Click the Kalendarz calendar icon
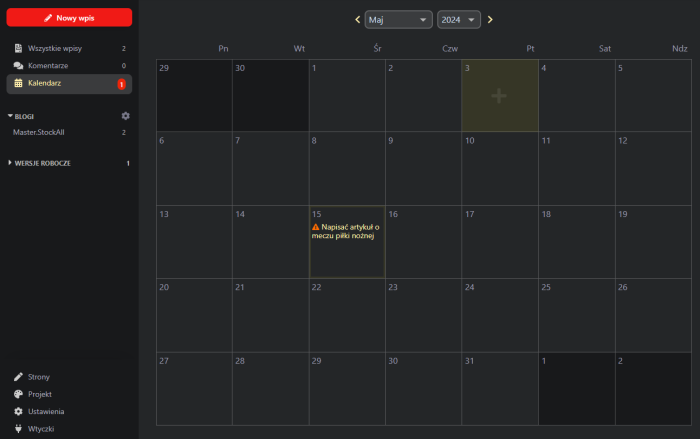This screenshot has height=439, width=700. [x=18, y=84]
